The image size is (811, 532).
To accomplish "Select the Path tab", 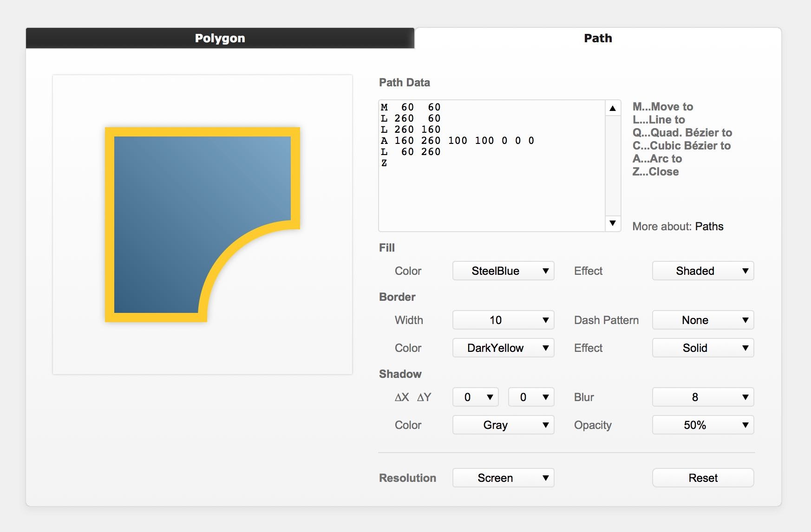I will click(598, 38).
